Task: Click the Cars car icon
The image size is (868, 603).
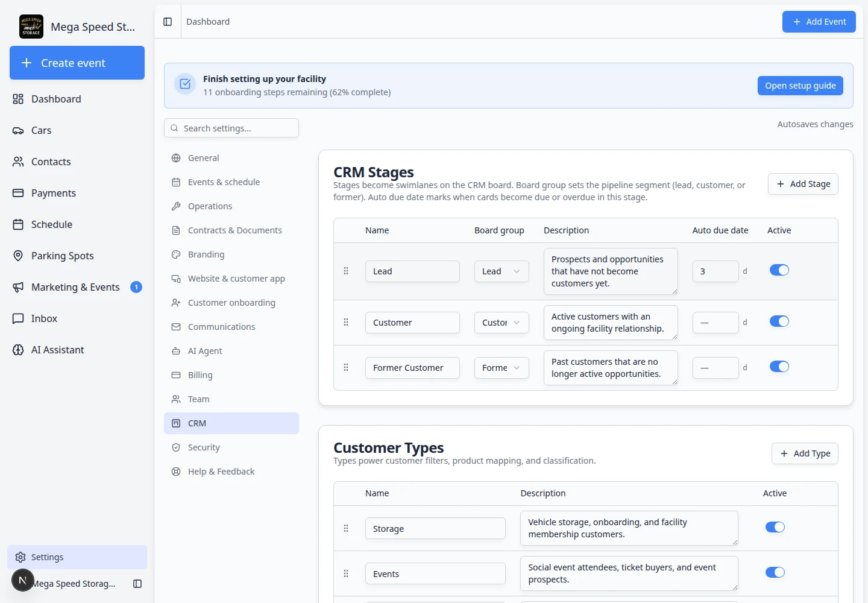Action: [x=18, y=130]
